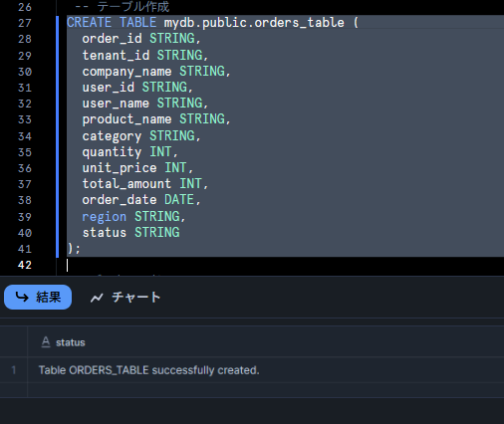This screenshot has width=504, height=424.
Task: Click the closing parenthesis on line 41
Action: pyautogui.click(x=70, y=248)
